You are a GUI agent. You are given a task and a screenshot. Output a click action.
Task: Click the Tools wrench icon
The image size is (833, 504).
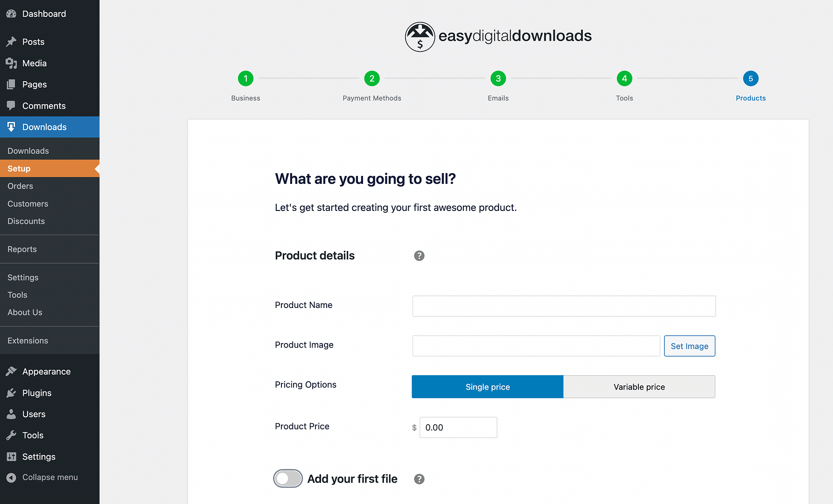(11, 435)
